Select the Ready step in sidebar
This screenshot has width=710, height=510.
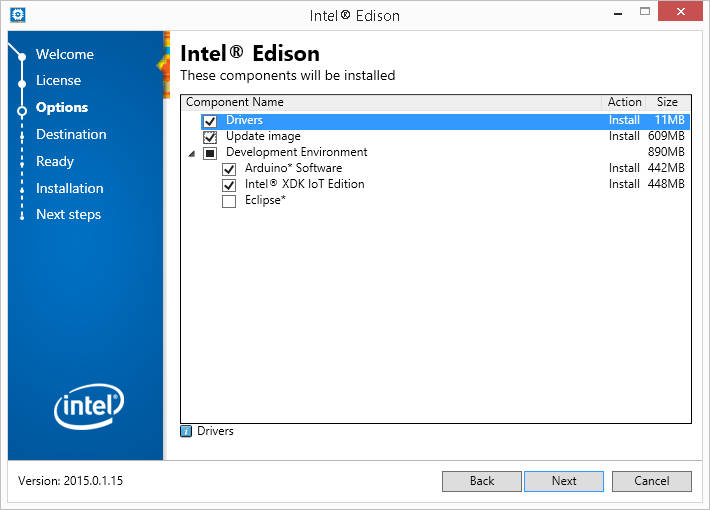point(55,161)
